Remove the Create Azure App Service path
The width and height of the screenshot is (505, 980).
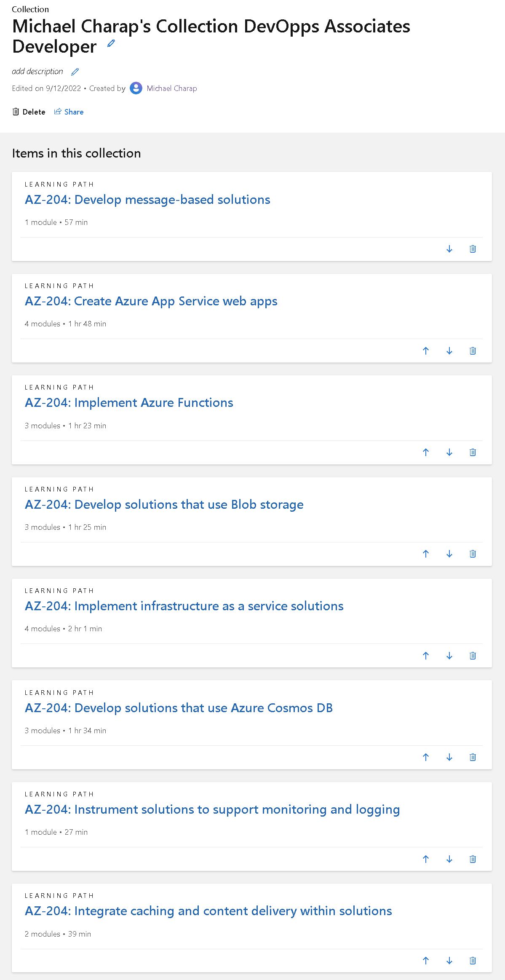click(x=473, y=351)
